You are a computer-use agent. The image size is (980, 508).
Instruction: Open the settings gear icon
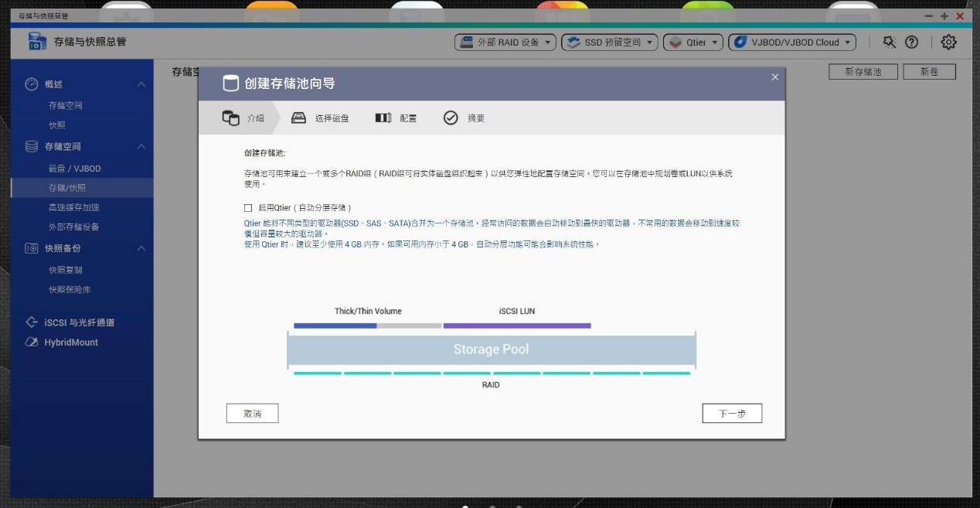tap(950, 43)
